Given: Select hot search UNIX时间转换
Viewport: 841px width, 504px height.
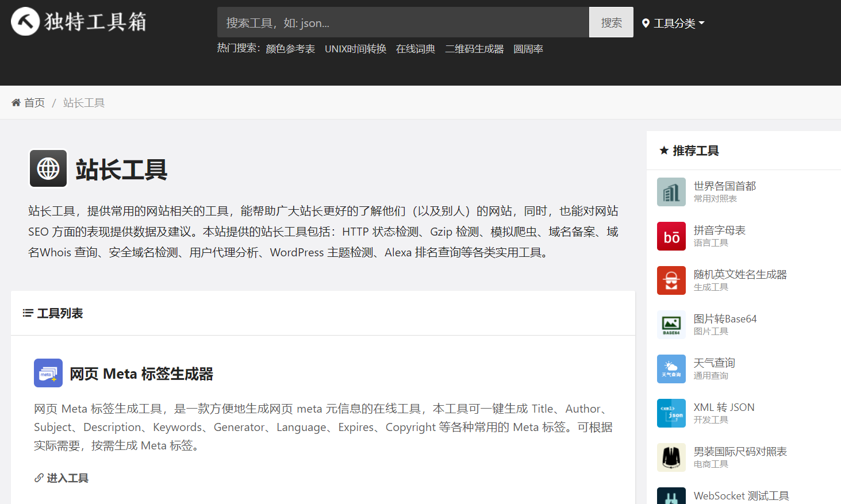Looking at the screenshot, I should point(355,49).
